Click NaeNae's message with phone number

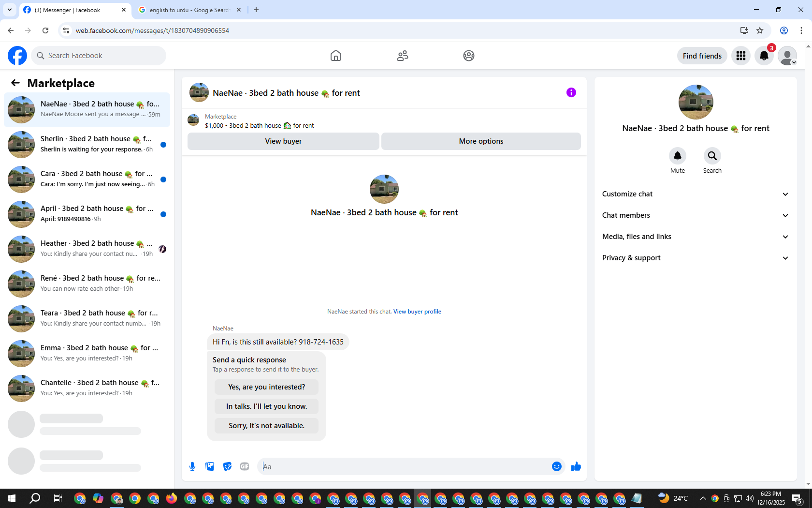click(278, 342)
